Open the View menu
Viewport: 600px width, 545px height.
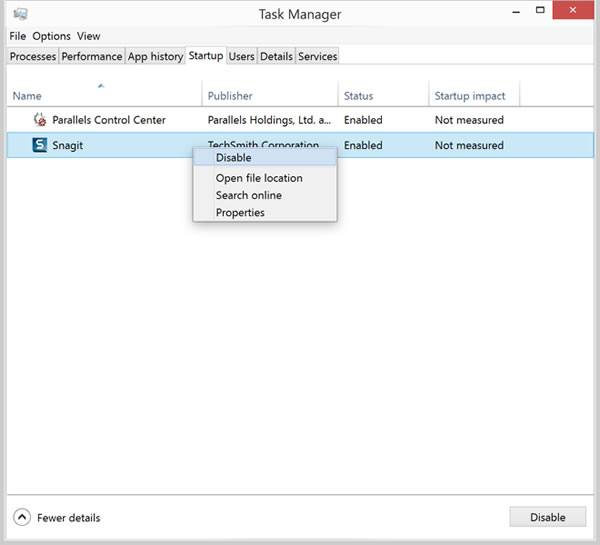click(x=88, y=36)
